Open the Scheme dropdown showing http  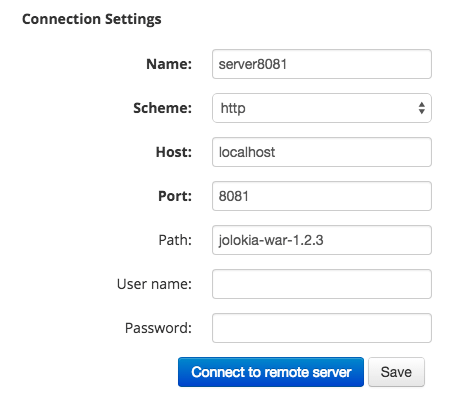coord(322,108)
